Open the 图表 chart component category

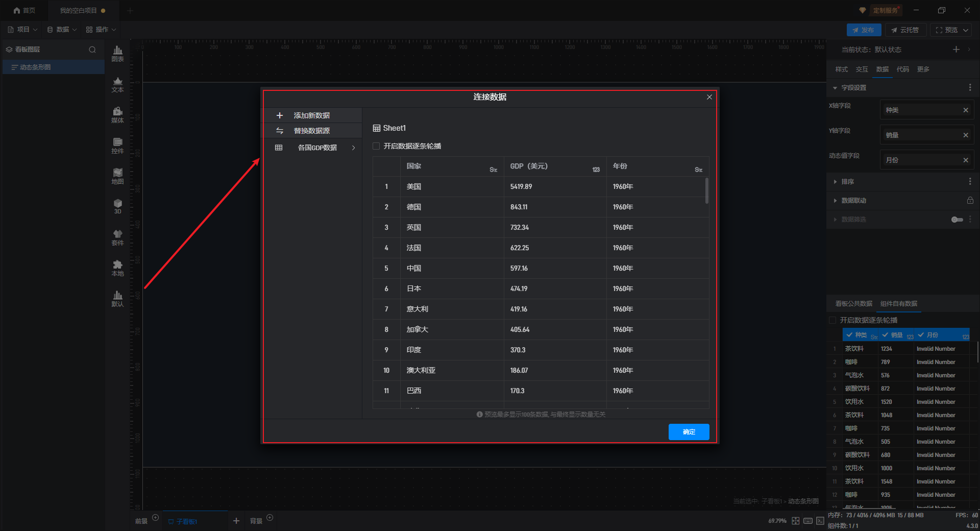(x=117, y=54)
